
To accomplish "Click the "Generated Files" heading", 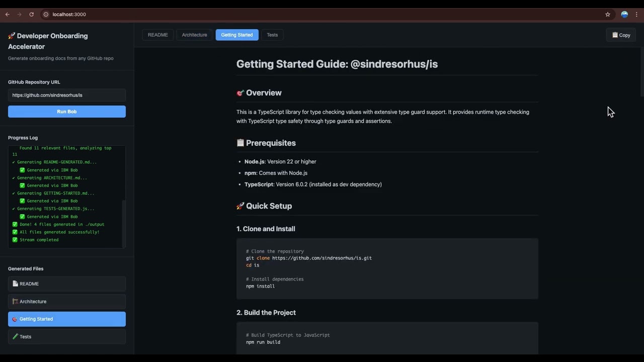I will 26,269.
